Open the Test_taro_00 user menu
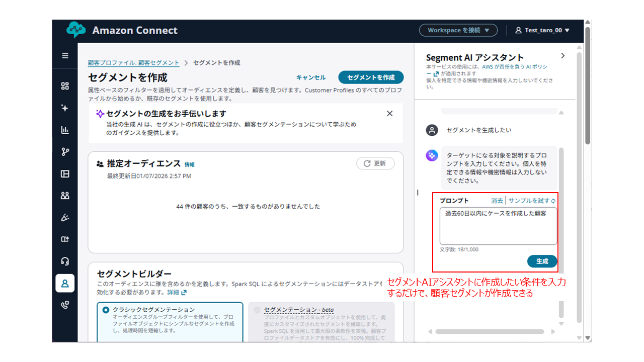The height and width of the screenshot is (362, 644). (542, 30)
